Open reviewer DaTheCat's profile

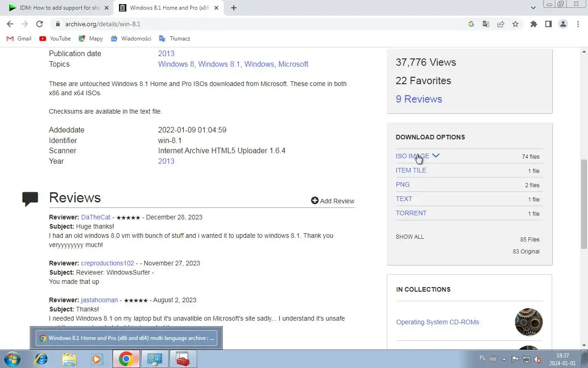96,217
